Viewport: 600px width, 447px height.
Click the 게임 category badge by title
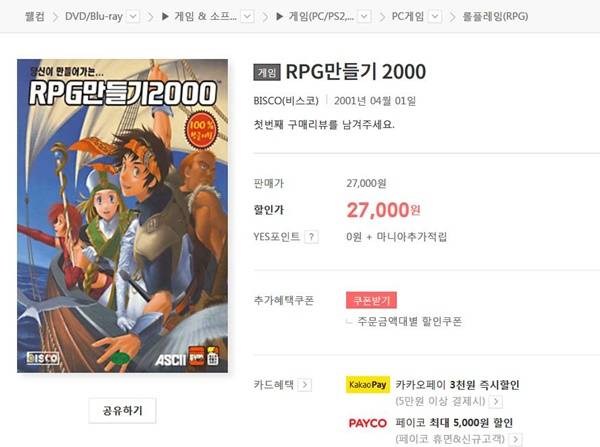tap(267, 72)
